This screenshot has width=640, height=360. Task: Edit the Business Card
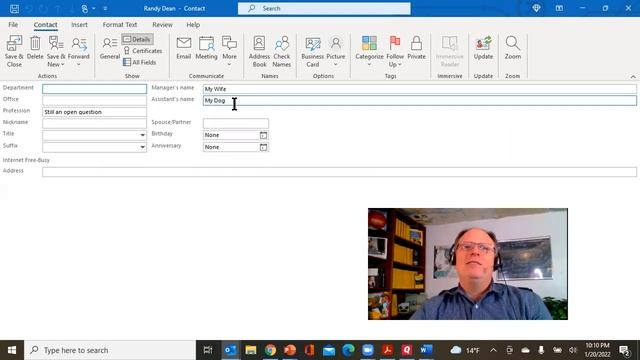[313, 51]
